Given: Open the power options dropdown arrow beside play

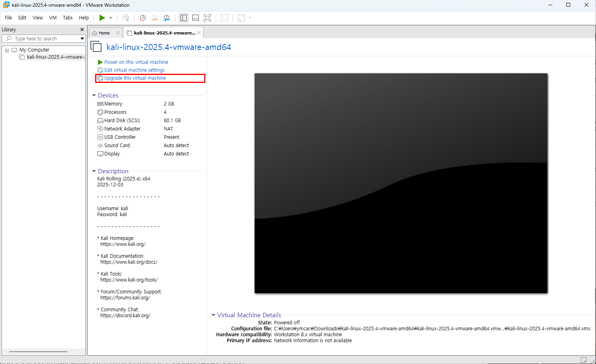Looking at the screenshot, I should coord(111,18).
